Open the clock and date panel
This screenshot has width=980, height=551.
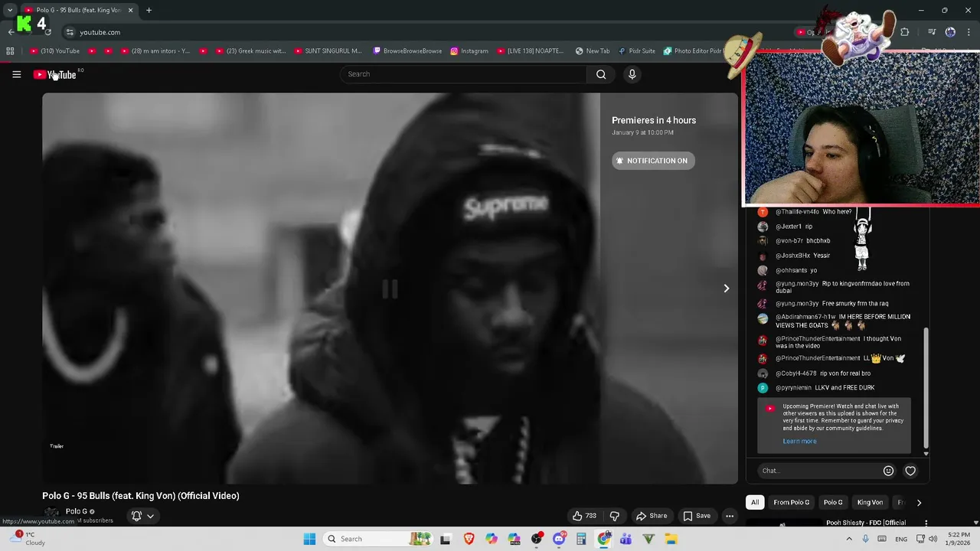959,539
